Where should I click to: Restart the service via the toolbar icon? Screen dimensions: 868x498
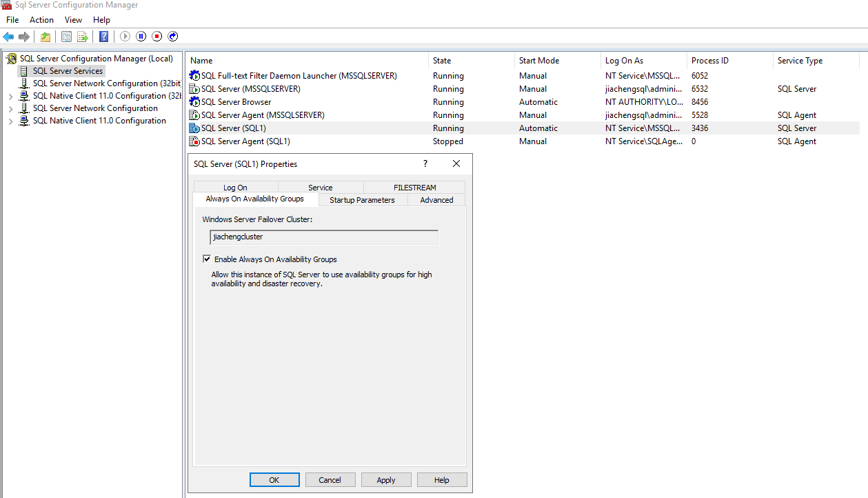click(x=173, y=37)
